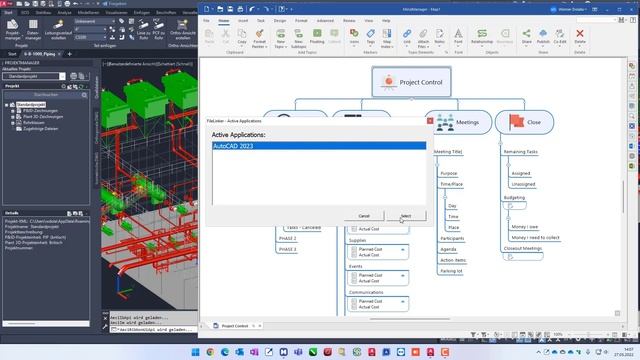This screenshot has width=640, height=360.
Task: Select the Close topic with red flag
Action: 524,122
